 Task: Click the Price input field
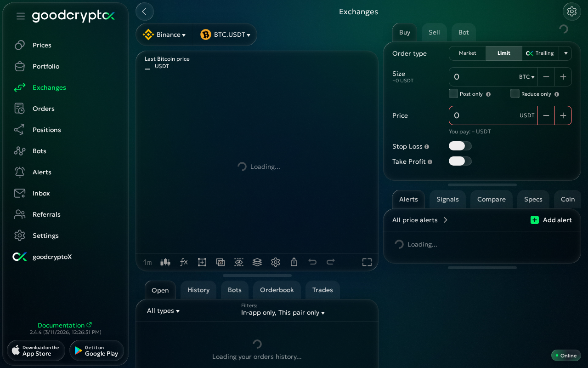click(483, 115)
